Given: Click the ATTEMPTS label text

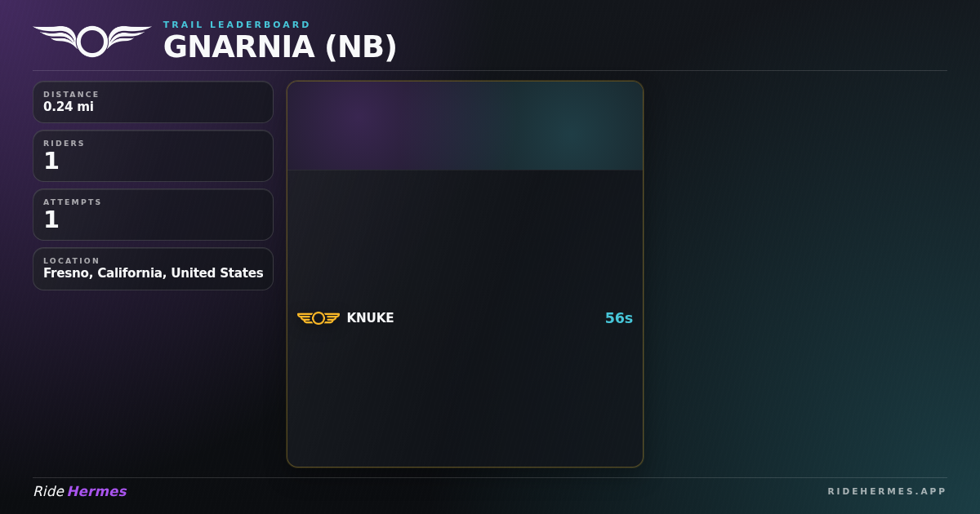Looking at the screenshot, I should click(73, 202).
